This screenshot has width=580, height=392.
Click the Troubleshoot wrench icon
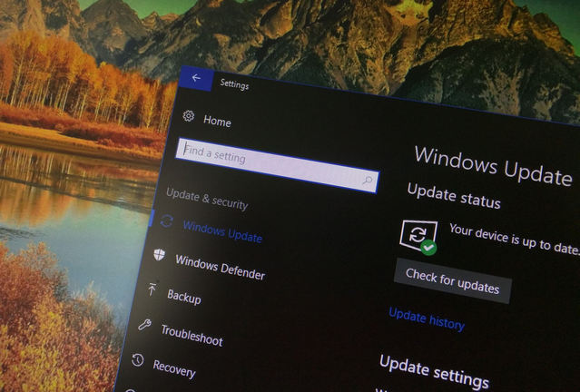tap(144, 325)
